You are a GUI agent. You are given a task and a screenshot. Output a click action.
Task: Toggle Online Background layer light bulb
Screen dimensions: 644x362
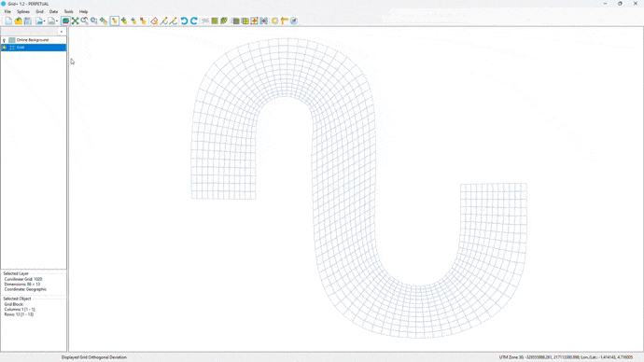(4, 40)
